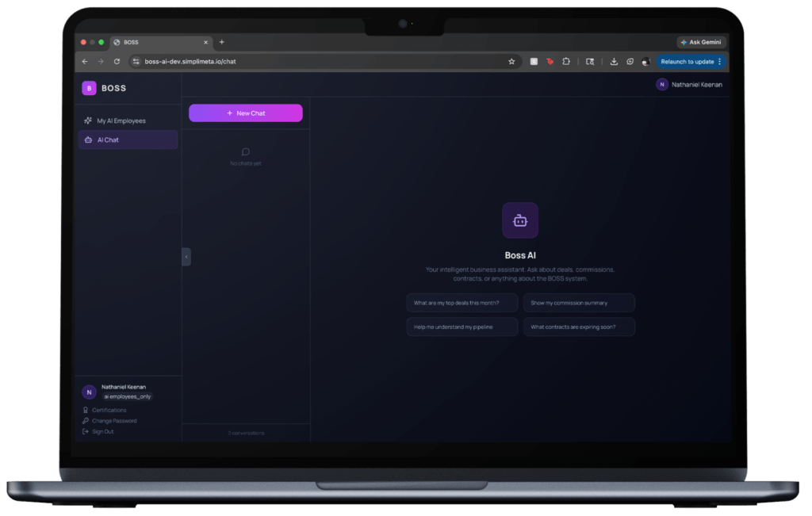Viewport: 812px width, 516px height.
Task: Click the browser address bar URL
Action: [x=190, y=61]
